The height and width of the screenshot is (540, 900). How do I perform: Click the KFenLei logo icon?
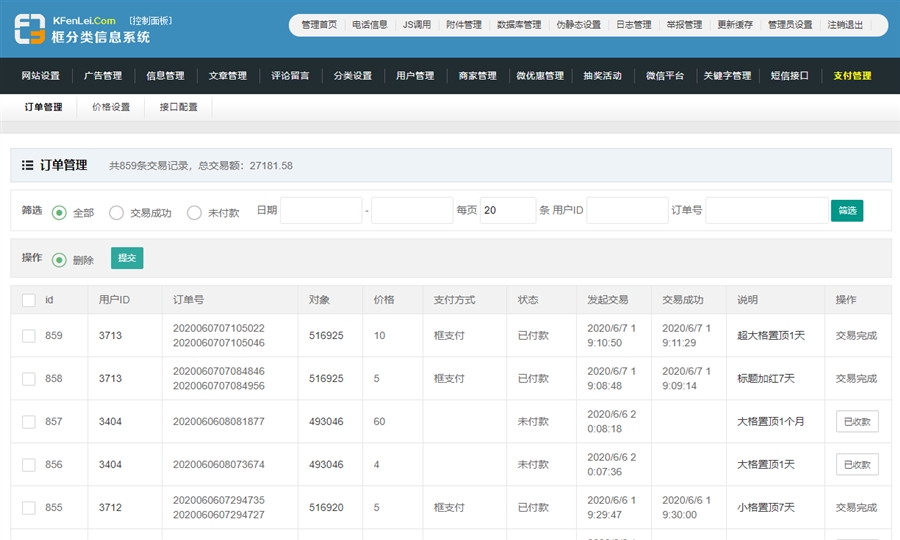tap(29, 28)
